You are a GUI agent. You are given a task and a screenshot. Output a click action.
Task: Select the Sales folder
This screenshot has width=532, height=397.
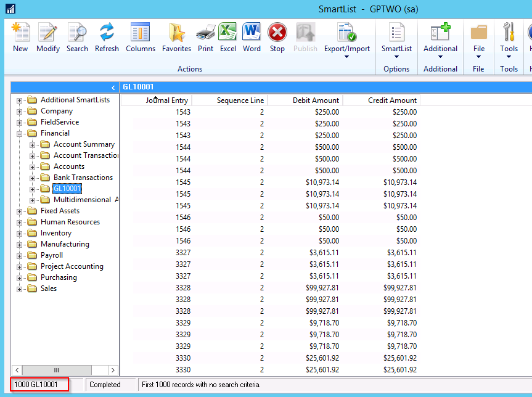coord(49,289)
